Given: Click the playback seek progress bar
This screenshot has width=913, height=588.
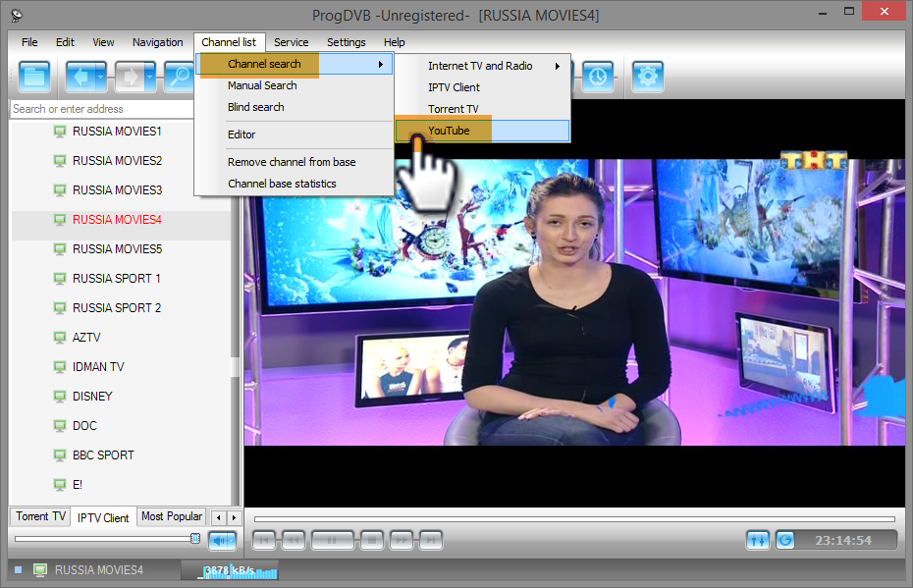Looking at the screenshot, I should pyautogui.click(x=574, y=518).
